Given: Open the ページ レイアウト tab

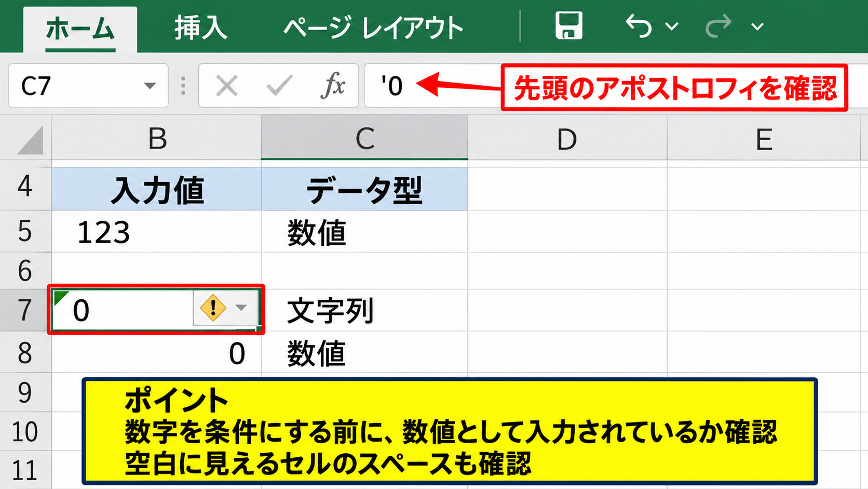Looking at the screenshot, I should (373, 28).
